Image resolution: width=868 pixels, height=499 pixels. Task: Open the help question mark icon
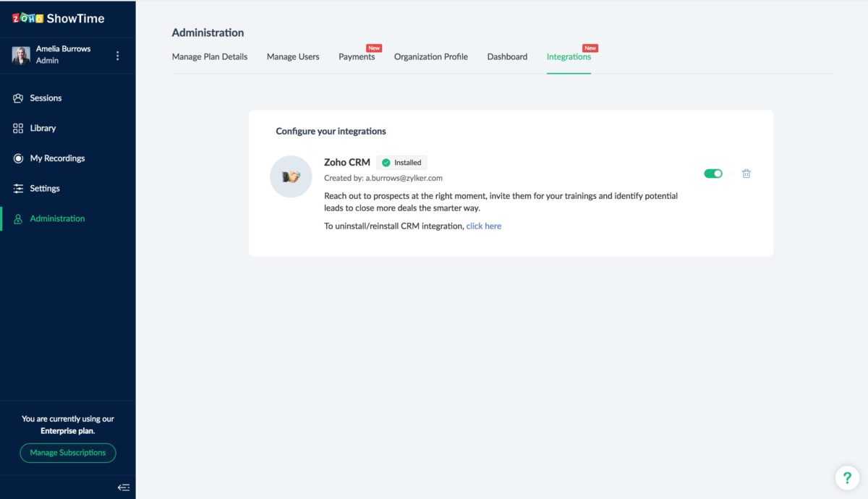click(x=847, y=477)
